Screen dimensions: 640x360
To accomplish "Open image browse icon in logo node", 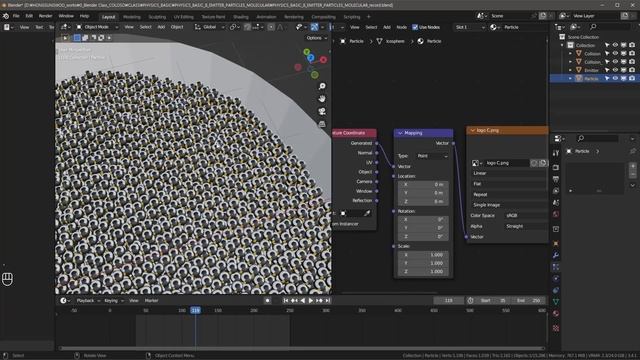I will pyautogui.click(x=476, y=163).
